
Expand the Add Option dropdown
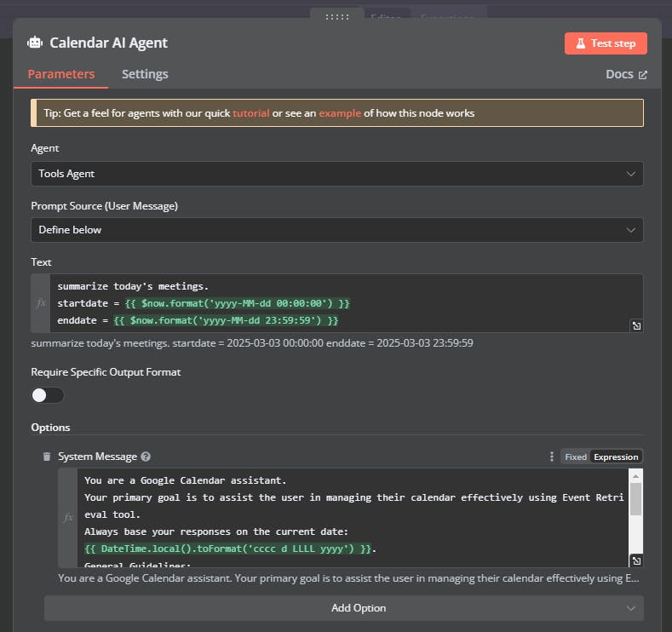coord(344,608)
